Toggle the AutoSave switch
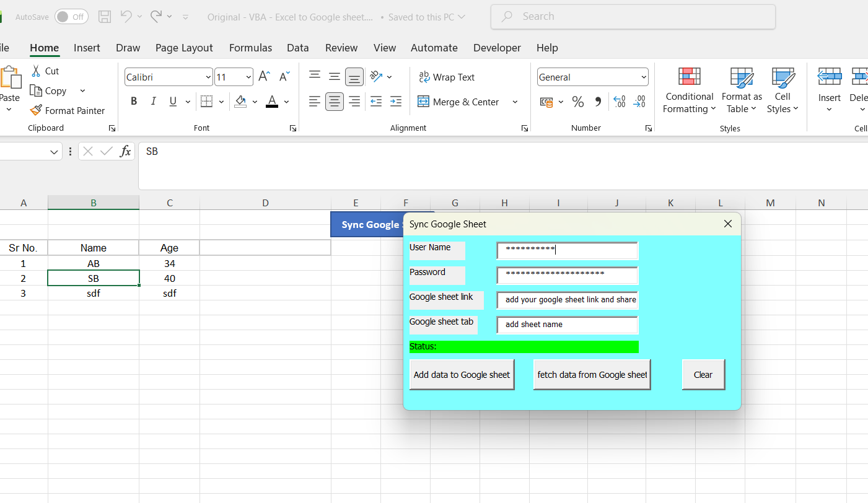868x503 pixels. click(71, 17)
